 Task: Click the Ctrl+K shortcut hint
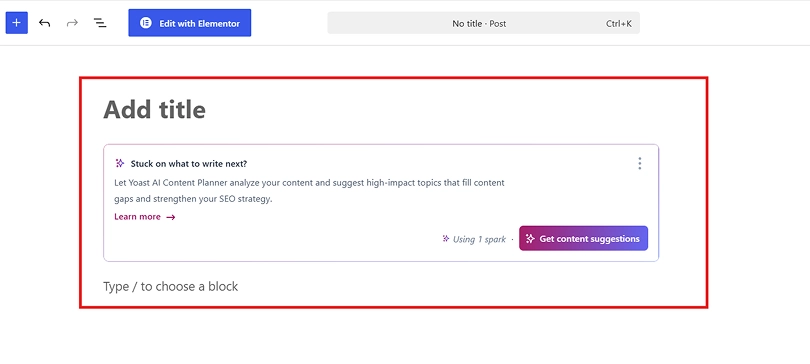click(x=619, y=24)
